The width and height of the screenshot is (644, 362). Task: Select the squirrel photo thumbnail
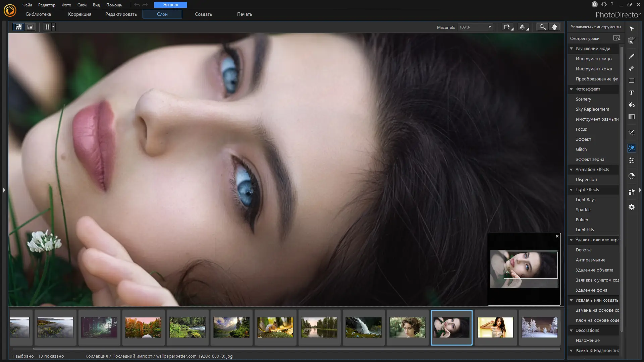275,327
